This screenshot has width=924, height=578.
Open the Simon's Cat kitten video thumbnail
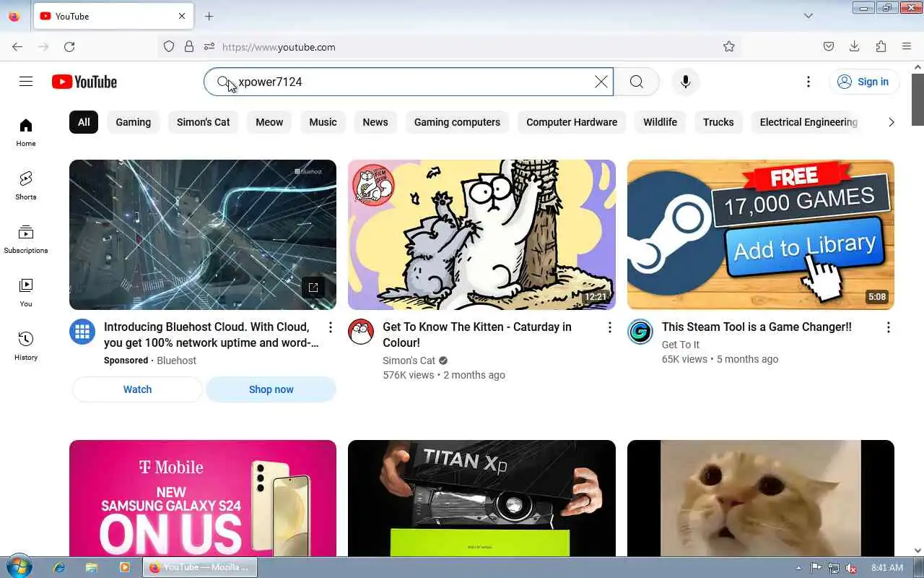pyautogui.click(x=481, y=235)
